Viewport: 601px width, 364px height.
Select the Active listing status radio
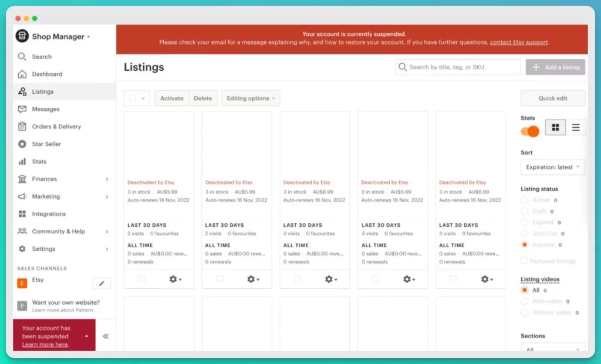pyautogui.click(x=525, y=200)
